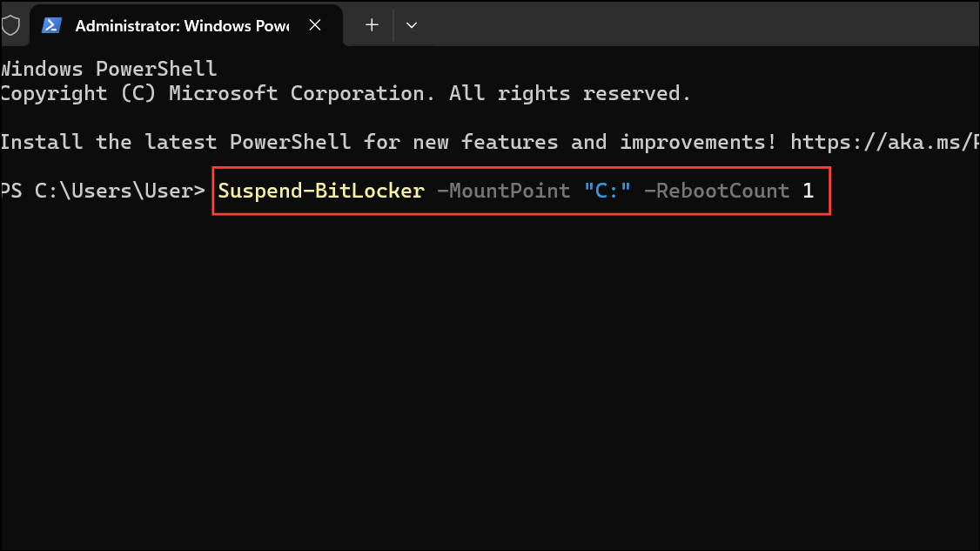Click the Windows PowerShell header line
This screenshot has width=980, height=551.
(108, 68)
